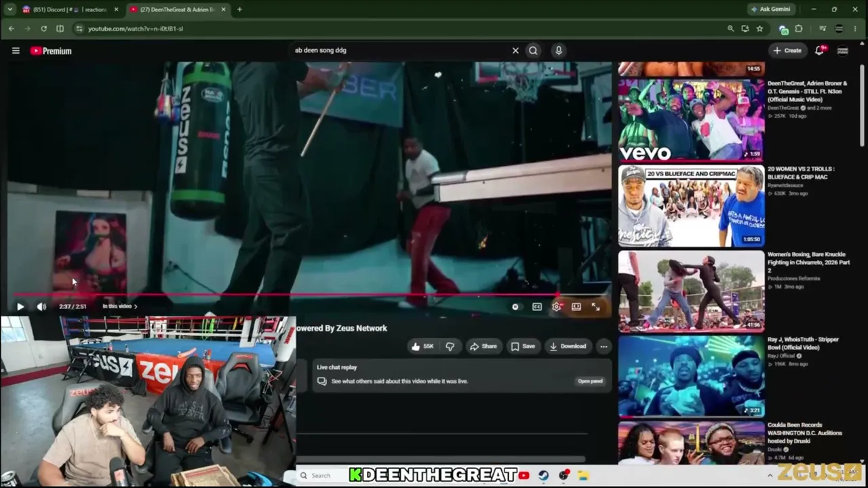
Task: Open player settings gear
Action: (x=557, y=307)
